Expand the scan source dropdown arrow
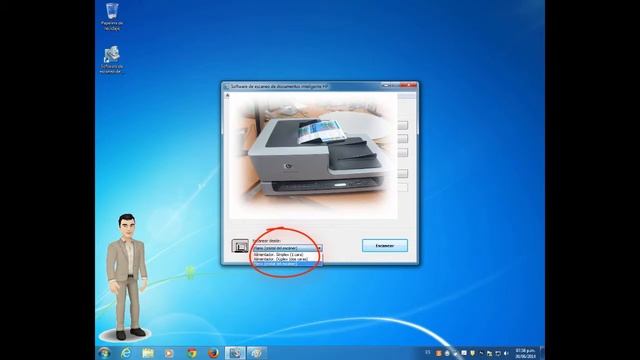This screenshot has height=360, width=640. 319,248
